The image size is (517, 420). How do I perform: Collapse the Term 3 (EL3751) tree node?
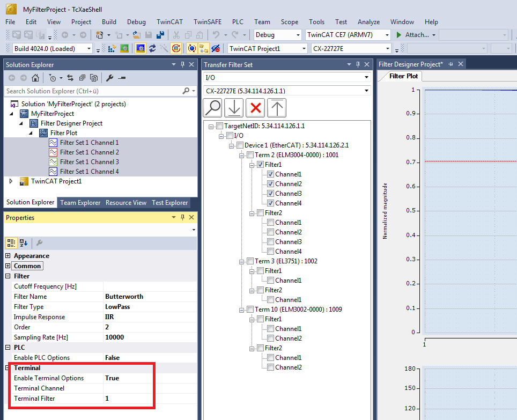click(242, 262)
